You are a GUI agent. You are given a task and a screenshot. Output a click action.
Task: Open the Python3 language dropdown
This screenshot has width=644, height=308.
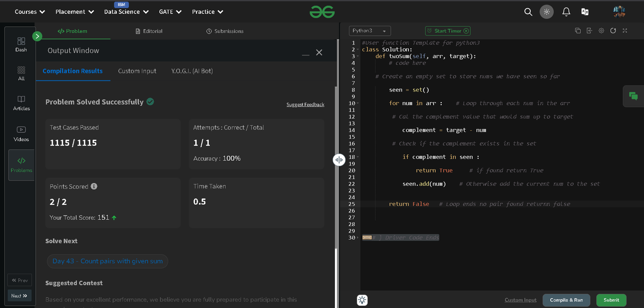click(370, 31)
